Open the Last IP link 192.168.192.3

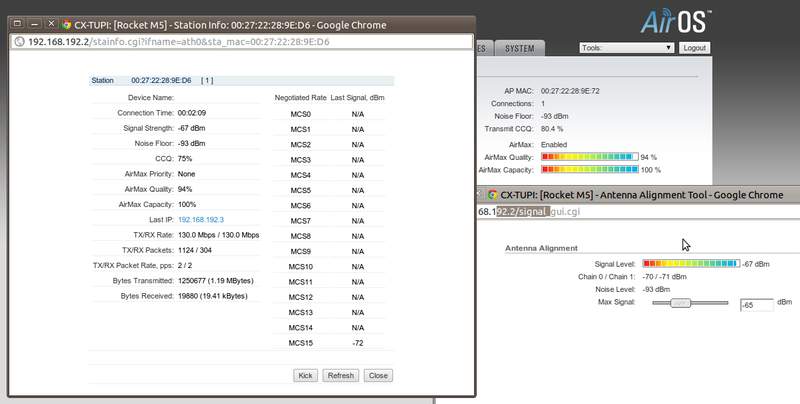click(201, 220)
